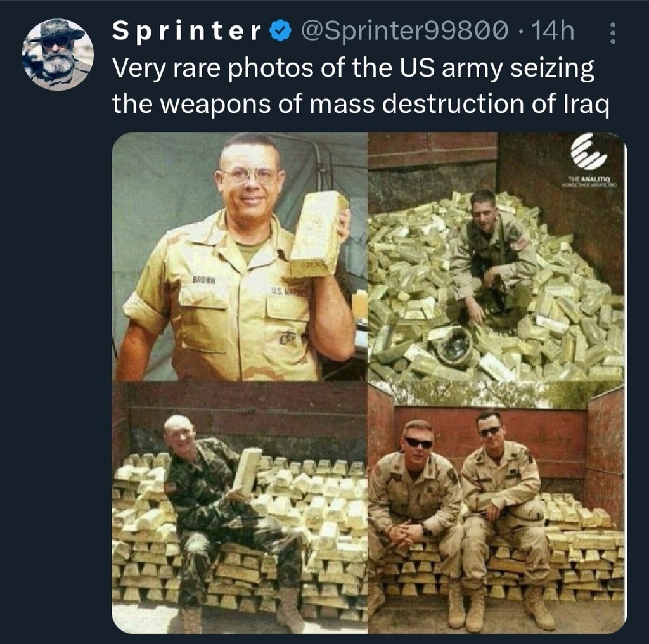
Task: View photo of woodland-camo soldier on stacked bars
Action: pyautogui.click(x=239, y=508)
